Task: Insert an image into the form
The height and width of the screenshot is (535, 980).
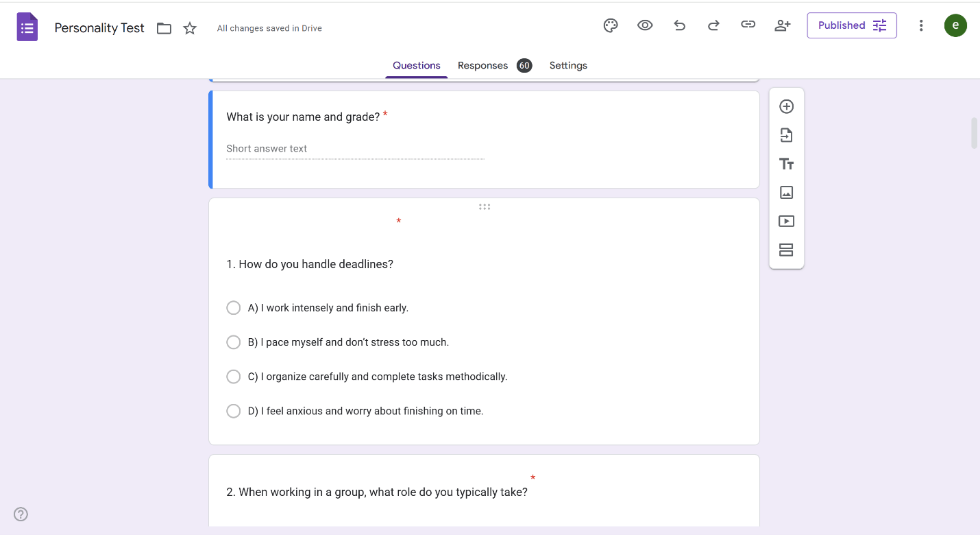Action: pos(786,193)
